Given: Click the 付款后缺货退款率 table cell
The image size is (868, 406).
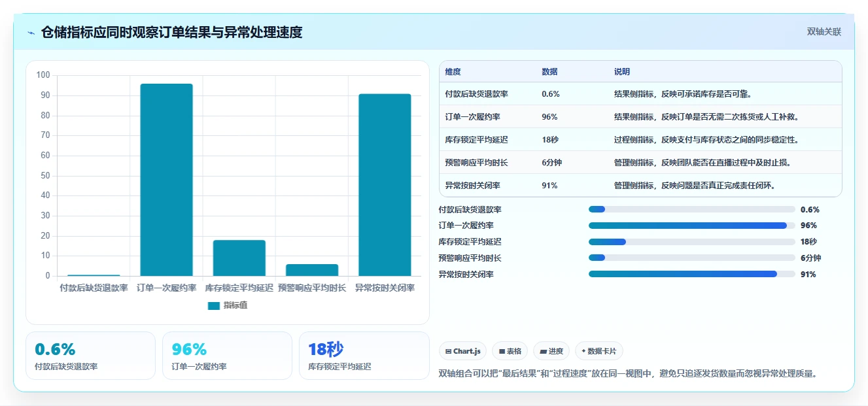Looking at the screenshot, I should 476,94.
